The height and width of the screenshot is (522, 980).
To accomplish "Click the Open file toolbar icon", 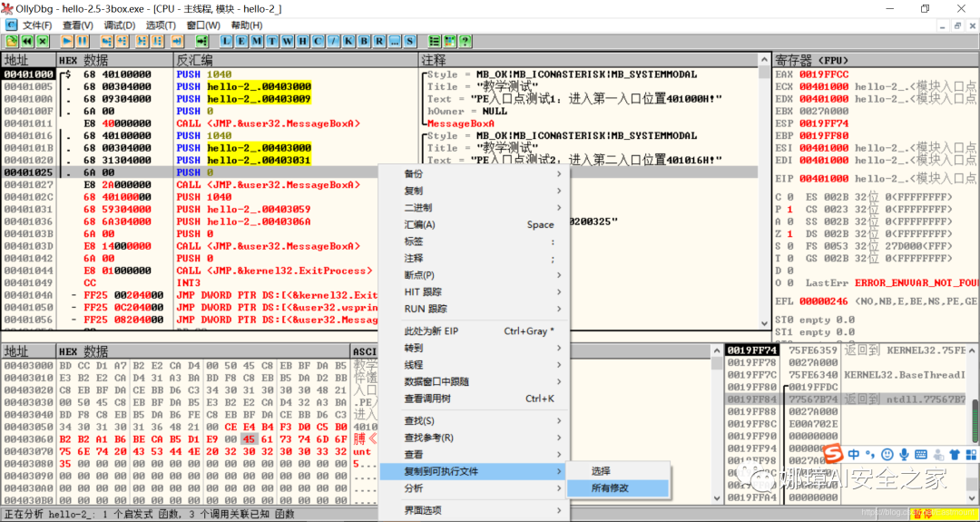I will (12, 41).
